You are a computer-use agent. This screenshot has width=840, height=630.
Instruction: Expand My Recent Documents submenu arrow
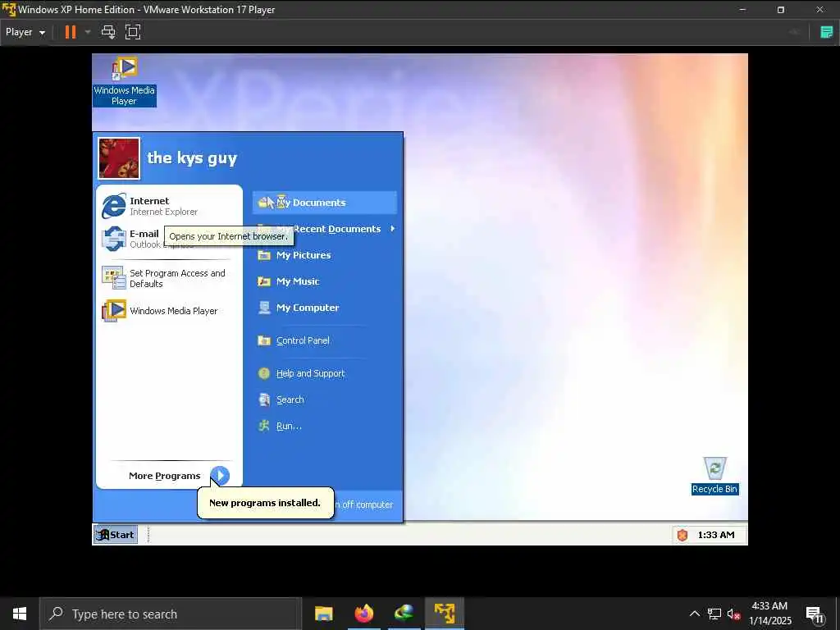[393, 229]
